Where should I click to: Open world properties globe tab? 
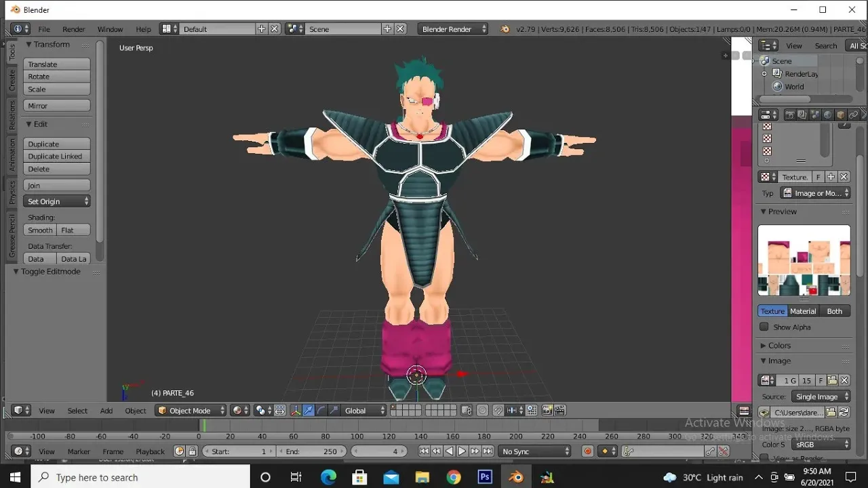tap(827, 115)
